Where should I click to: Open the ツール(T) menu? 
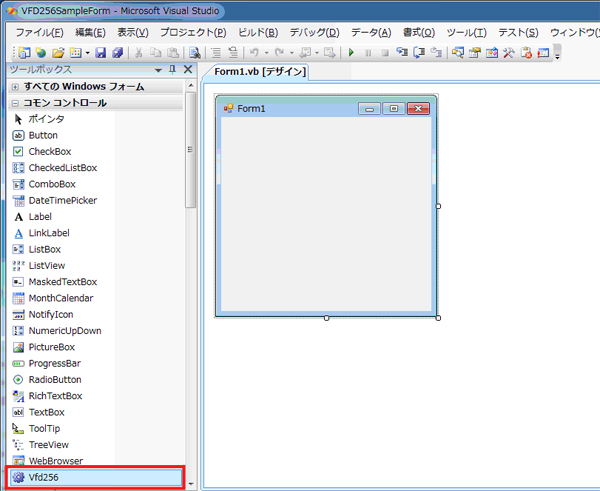coord(466,33)
